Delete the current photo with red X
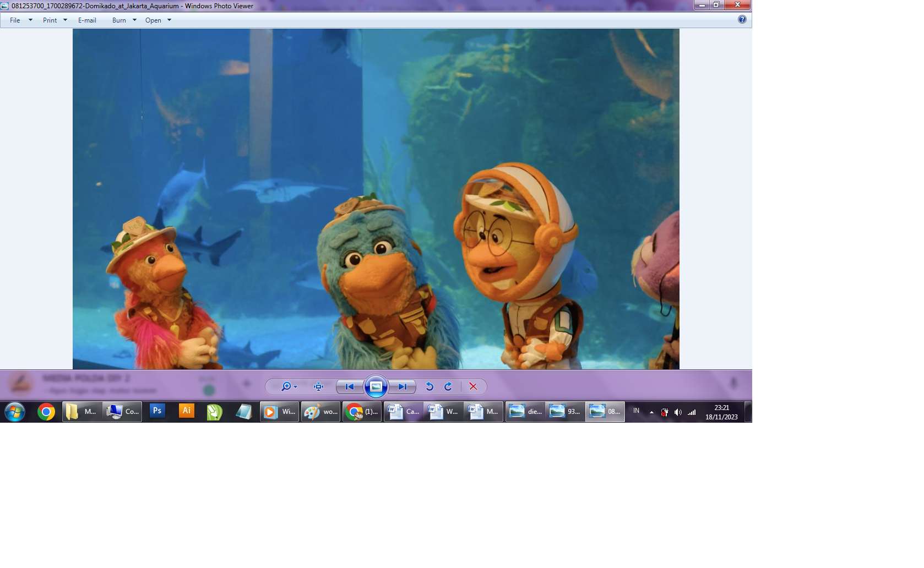 pyautogui.click(x=473, y=387)
